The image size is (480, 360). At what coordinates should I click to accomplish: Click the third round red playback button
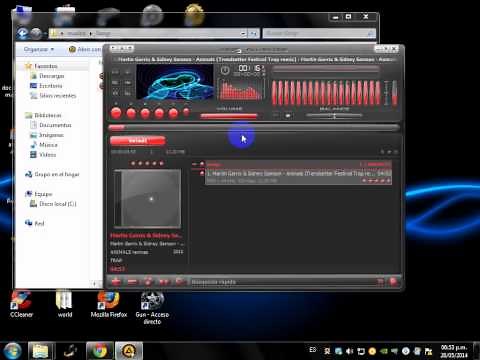click(145, 113)
